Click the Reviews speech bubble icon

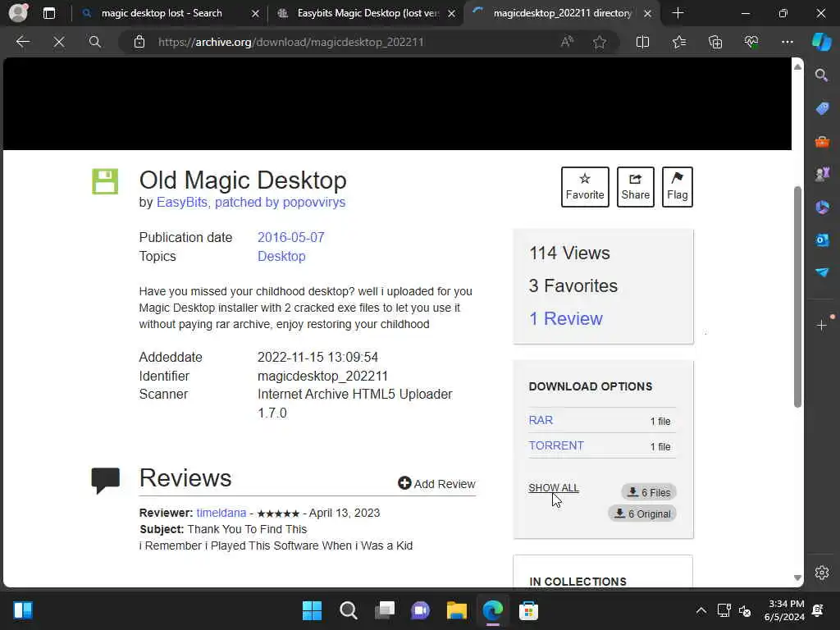(x=106, y=481)
